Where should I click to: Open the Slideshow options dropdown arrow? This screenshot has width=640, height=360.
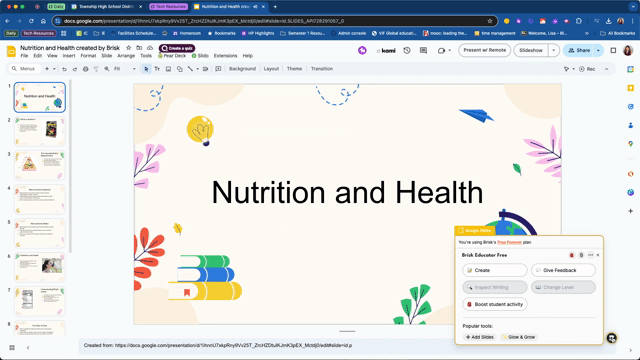tap(553, 50)
